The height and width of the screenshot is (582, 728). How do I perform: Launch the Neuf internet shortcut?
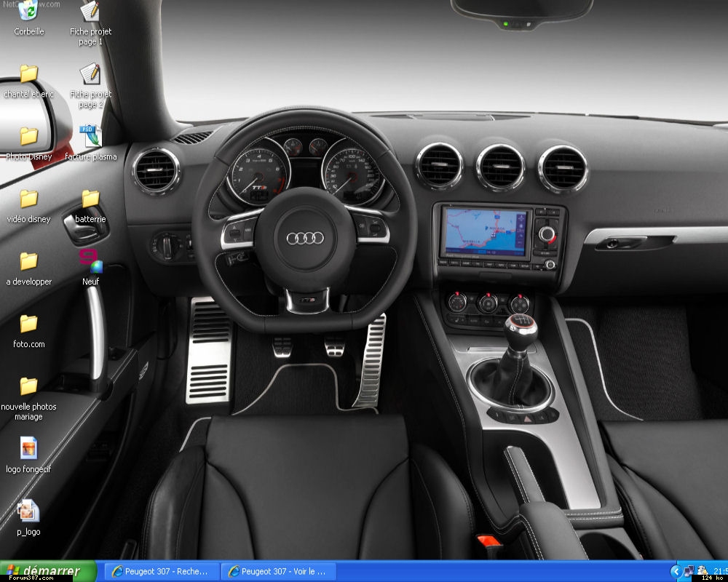(x=90, y=261)
